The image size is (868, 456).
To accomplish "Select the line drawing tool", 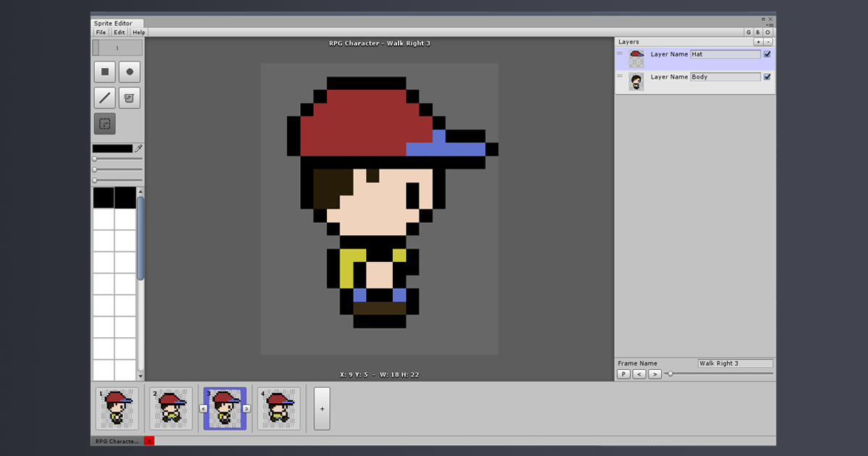I will pos(105,98).
